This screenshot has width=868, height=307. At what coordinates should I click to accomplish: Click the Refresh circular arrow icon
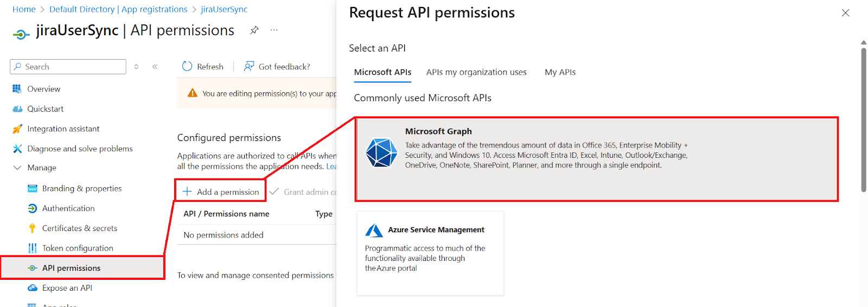pyautogui.click(x=187, y=66)
